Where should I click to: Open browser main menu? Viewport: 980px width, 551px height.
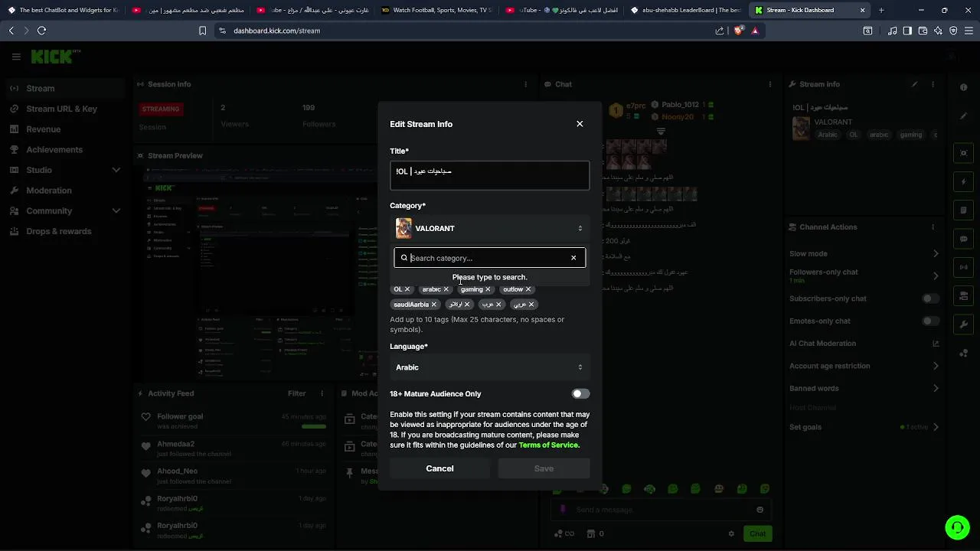click(x=969, y=31)
